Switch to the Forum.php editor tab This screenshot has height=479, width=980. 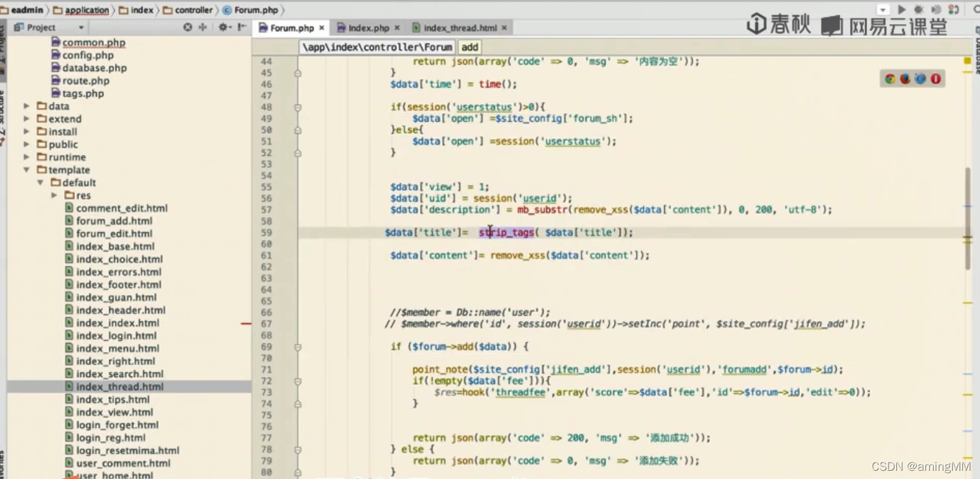291,28
